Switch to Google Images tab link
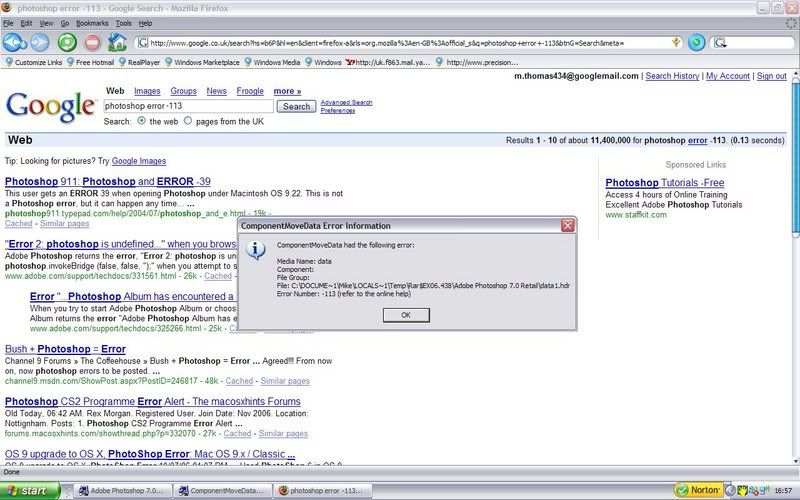This screenshot has width=800, height=500. pyautogui.click(x=147, y=91)
